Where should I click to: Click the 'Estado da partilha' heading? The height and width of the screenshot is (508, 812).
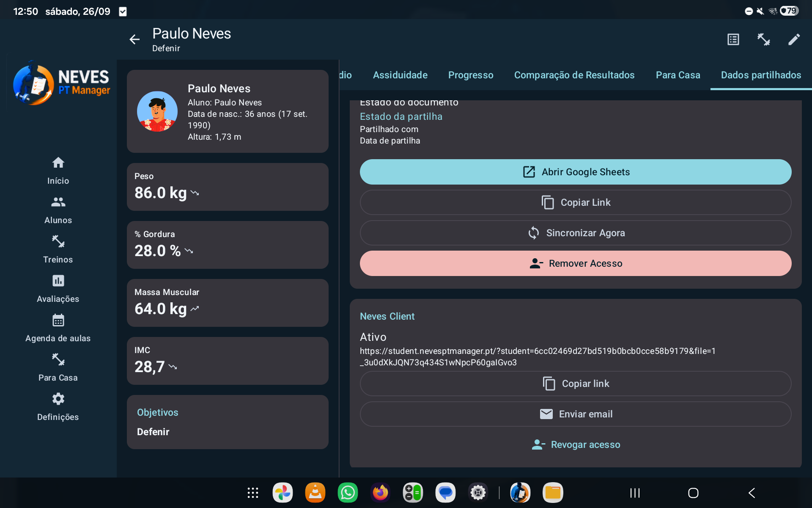[401, 116]
